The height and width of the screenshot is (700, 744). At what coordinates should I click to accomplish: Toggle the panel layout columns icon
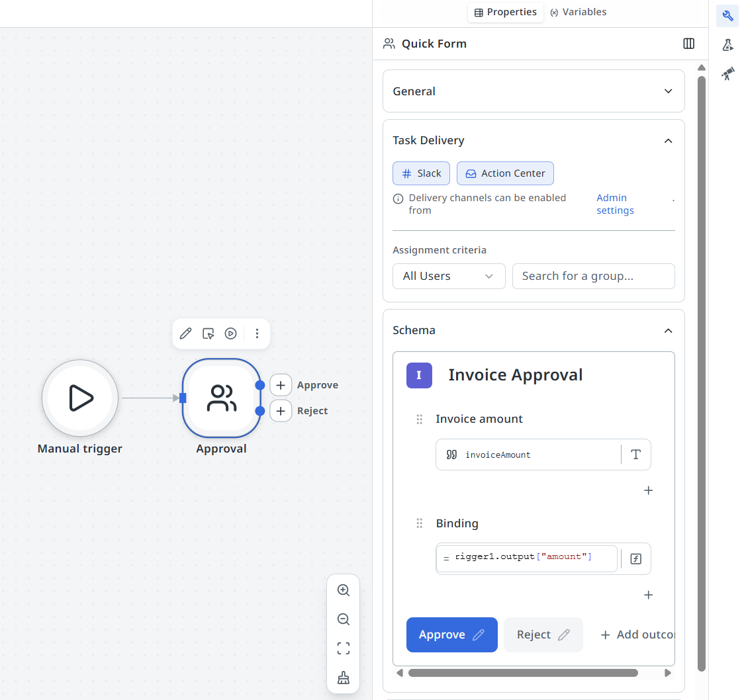[688, 44]
